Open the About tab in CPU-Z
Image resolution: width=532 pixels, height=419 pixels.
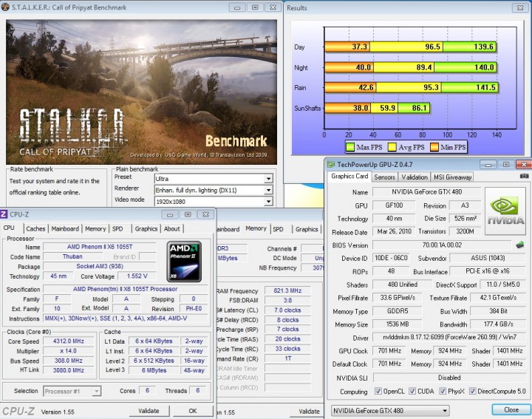pos(172,228)
